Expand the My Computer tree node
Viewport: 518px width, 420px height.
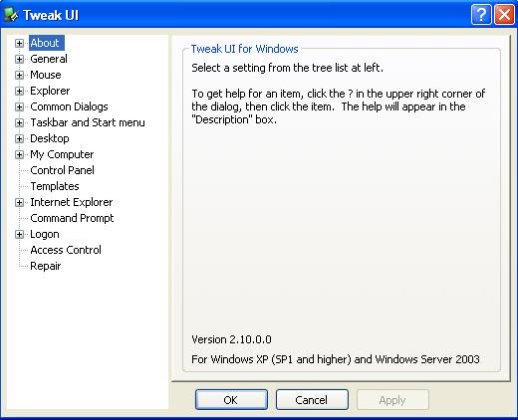tap(19, 154)
